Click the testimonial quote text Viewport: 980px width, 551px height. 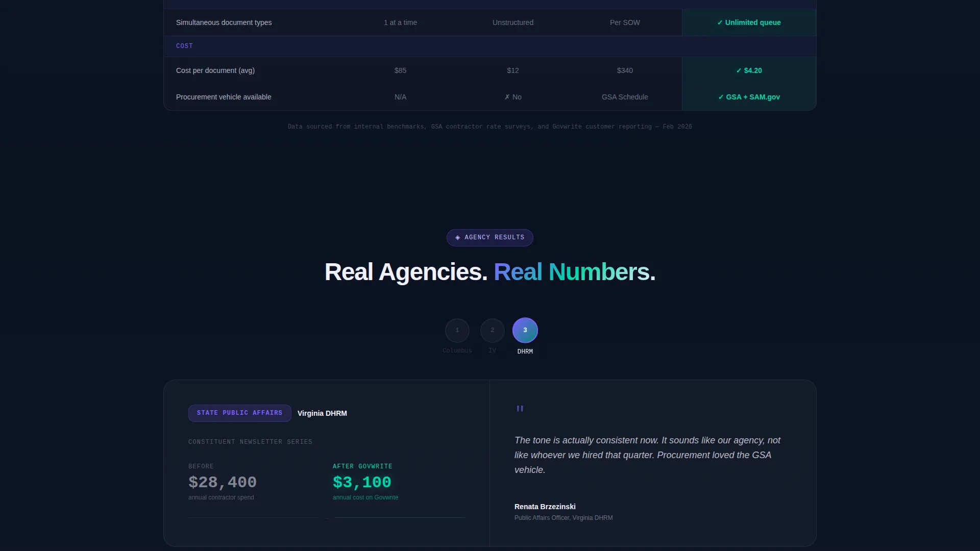click(647, 455)
